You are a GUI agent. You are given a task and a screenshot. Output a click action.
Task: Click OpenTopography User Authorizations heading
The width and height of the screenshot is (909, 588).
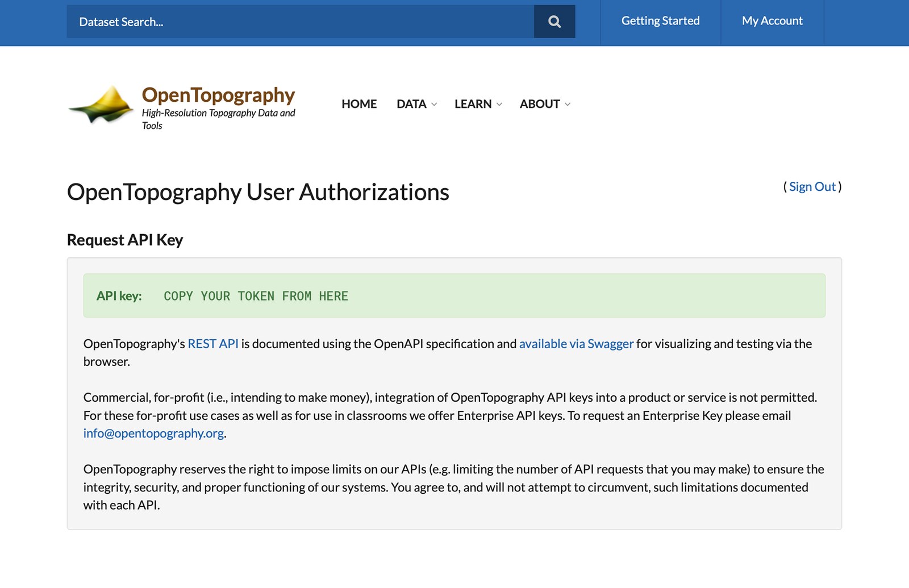click(x=258, y=192)
